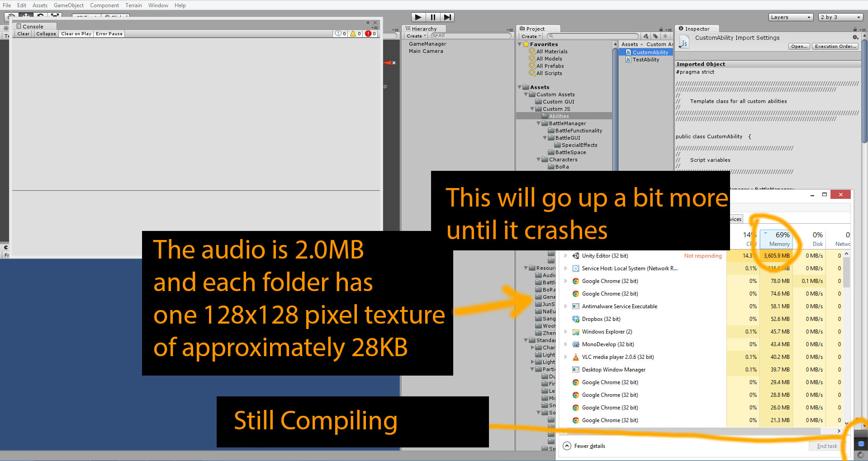
Task: Toggle the error count filter in Console
Action: coord(370,33)
